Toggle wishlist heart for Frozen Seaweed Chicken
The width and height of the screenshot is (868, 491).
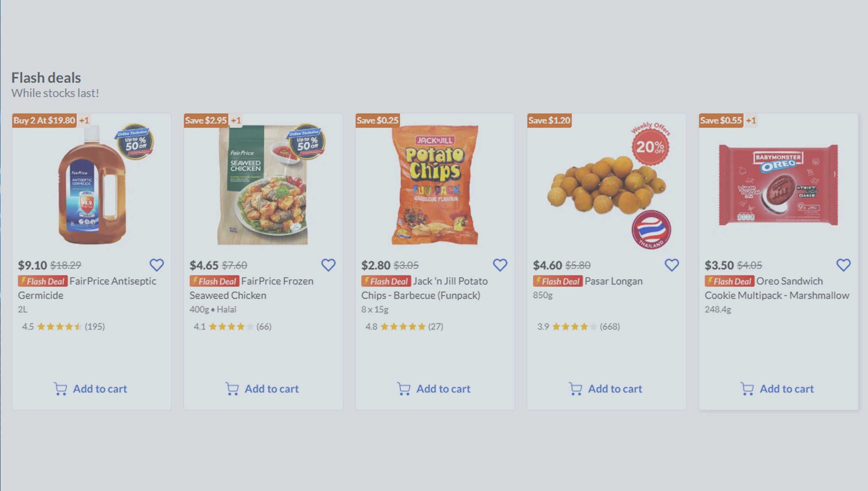click(x=328, y=265)
